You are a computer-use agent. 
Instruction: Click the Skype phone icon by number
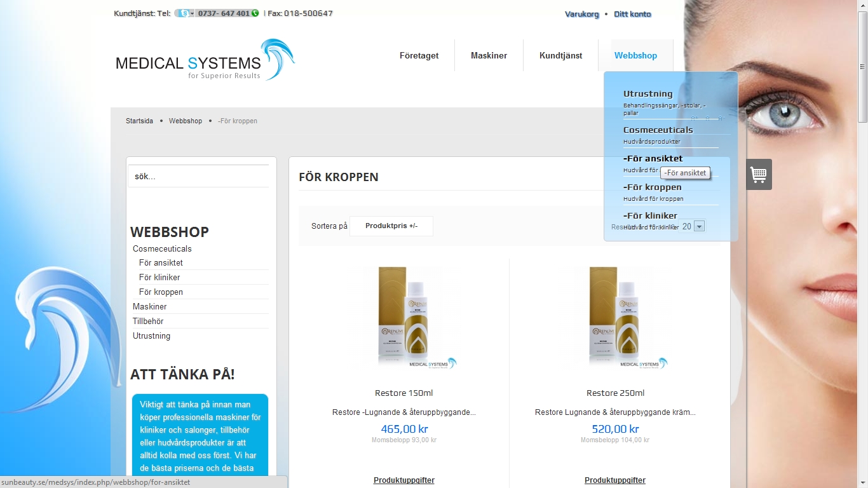pos(183,13)
